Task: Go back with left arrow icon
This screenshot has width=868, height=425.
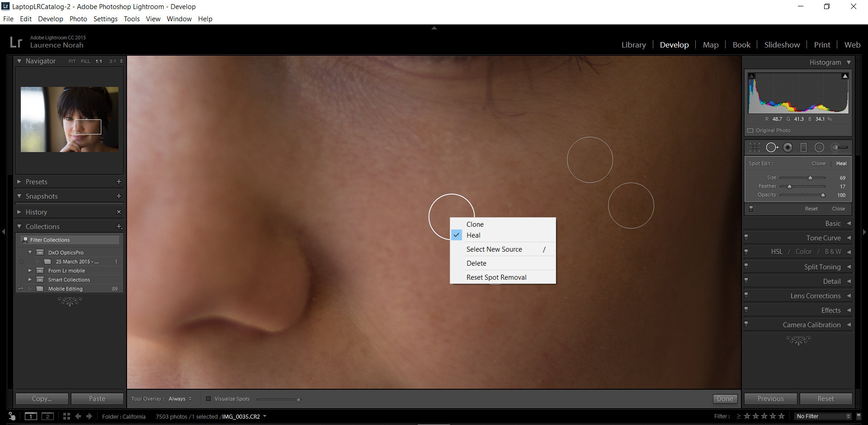Action: point(78,416)
